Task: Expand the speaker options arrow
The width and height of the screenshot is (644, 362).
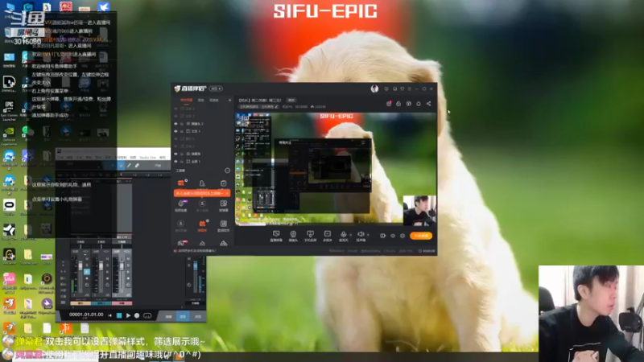Action: click(368, 235)
